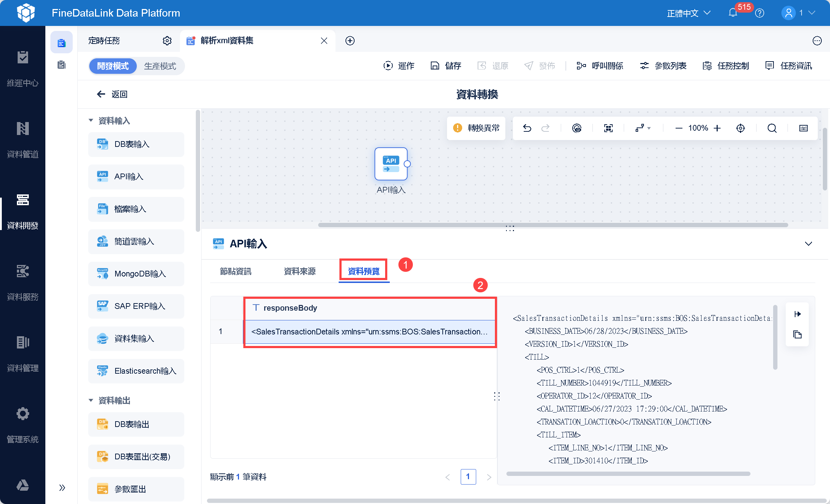Switch to the 資料來源 tab
Image resolution: width=830 pixels, height=504 pixels.
299,271
